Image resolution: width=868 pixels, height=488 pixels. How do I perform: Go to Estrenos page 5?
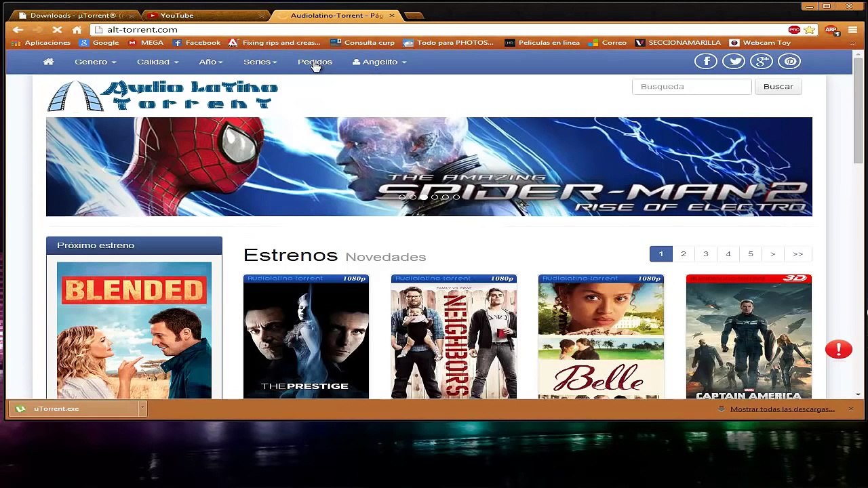click(x=751, y=254)
